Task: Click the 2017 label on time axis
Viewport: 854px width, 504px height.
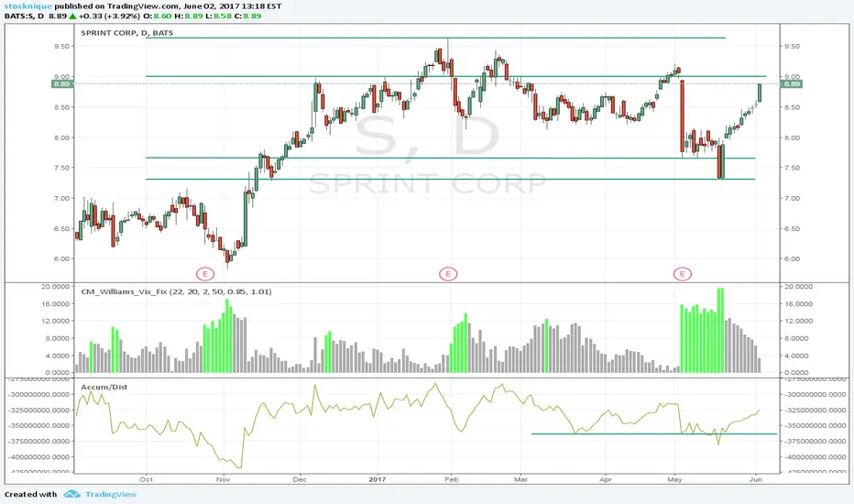Action: point(377,479)
